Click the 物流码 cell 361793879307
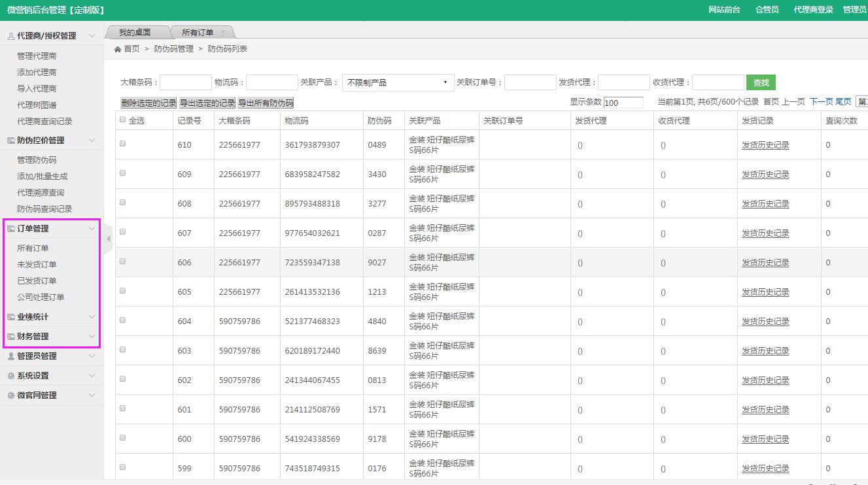Screen dimensions: 868x485 tap(313, 145)
